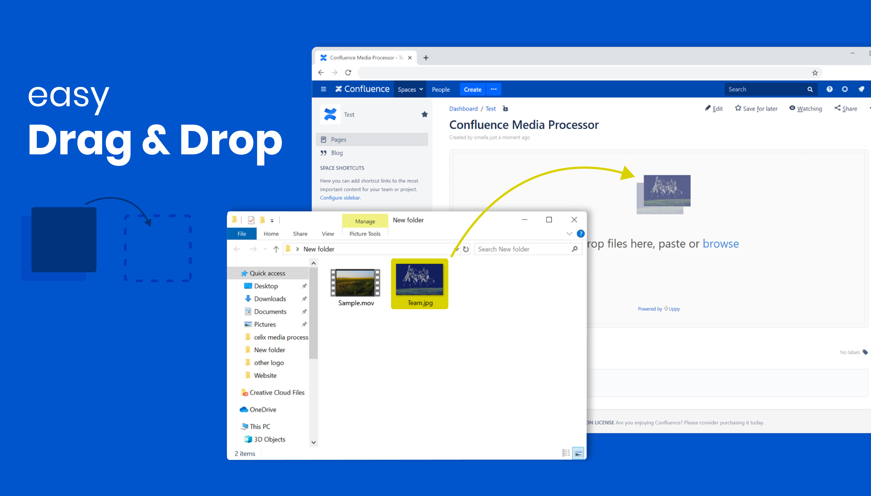Switch to details view icon in status bar
871x496 pixels.
tap(566, 453)
